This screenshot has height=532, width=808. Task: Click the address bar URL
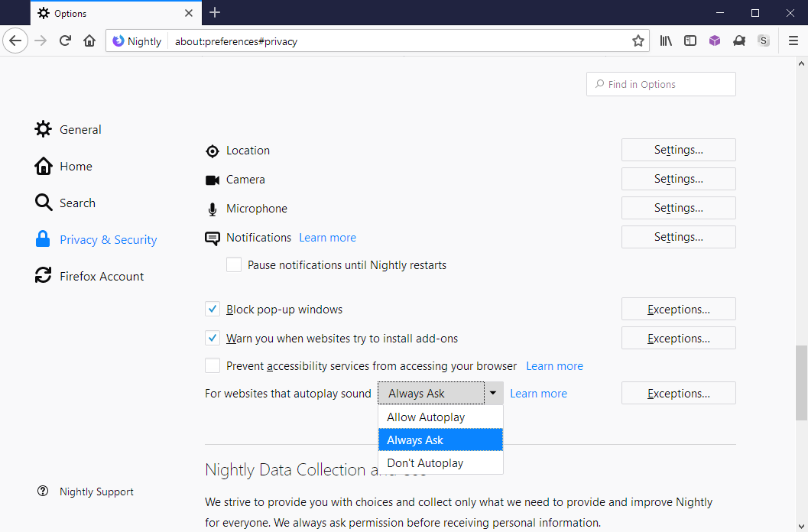(236, 41)
